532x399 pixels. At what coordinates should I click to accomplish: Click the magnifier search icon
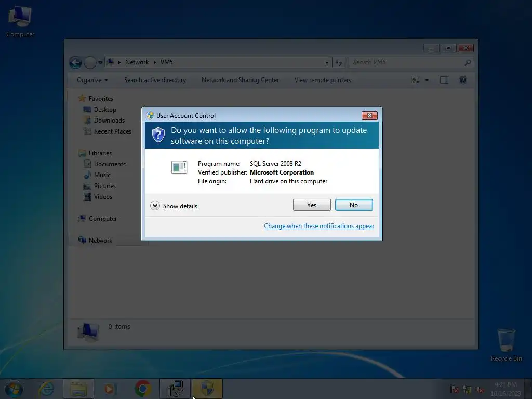pos(468,62)
